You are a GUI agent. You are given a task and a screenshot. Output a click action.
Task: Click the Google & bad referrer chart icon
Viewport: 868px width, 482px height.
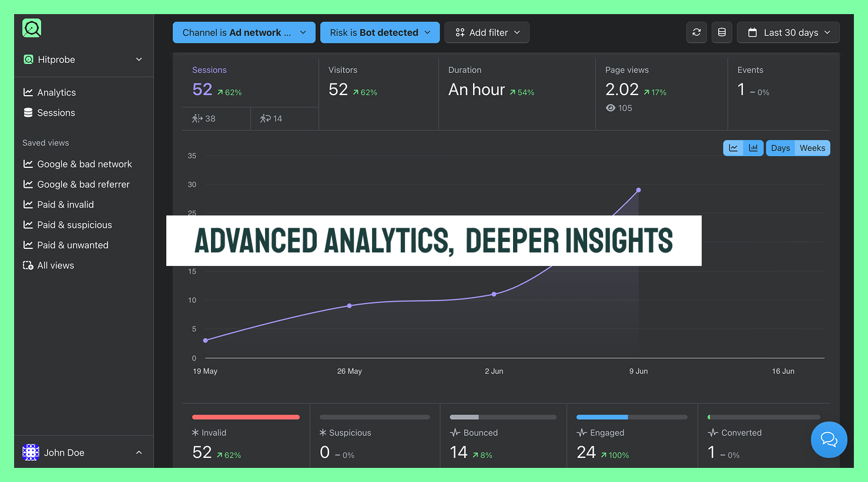click(28, 184)
